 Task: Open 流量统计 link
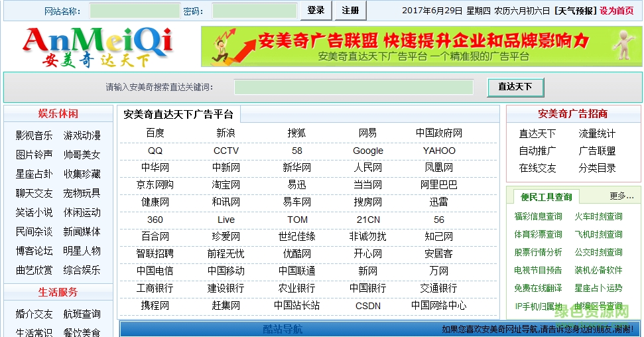597,134
